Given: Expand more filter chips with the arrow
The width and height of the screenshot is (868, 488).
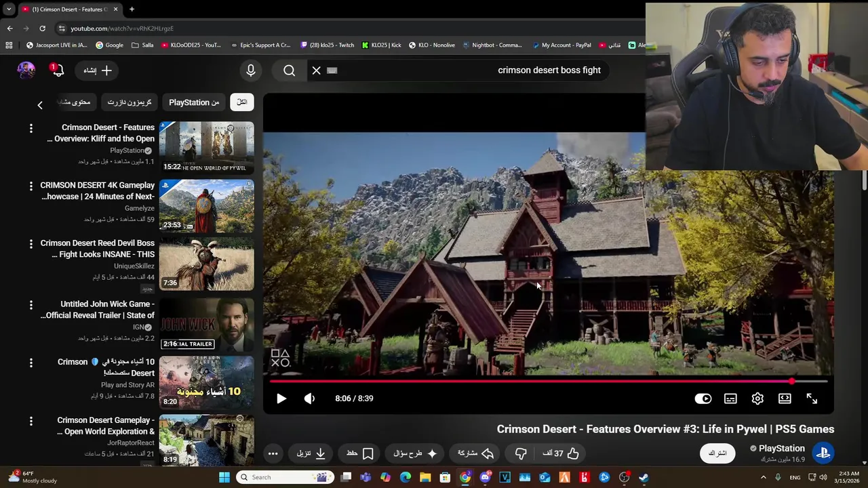Looking at the screenshot, I should (x=40, y=105).
